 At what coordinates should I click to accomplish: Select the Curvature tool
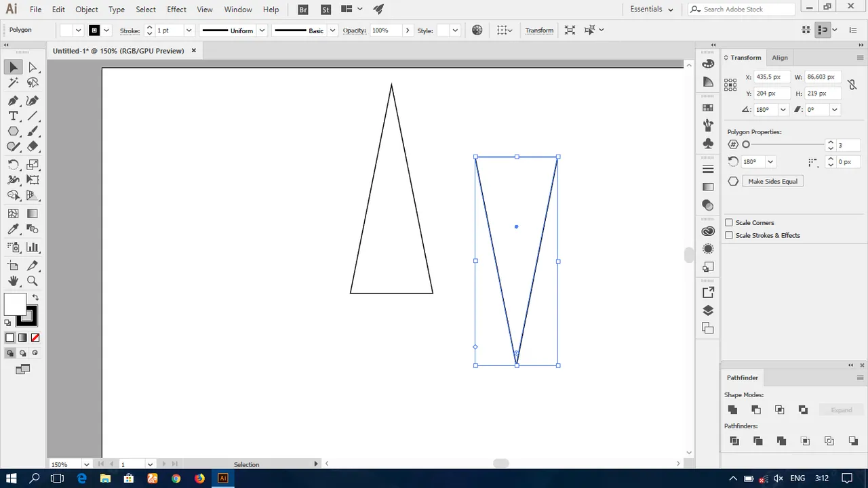pyautogui.click(x=33, y=100)
